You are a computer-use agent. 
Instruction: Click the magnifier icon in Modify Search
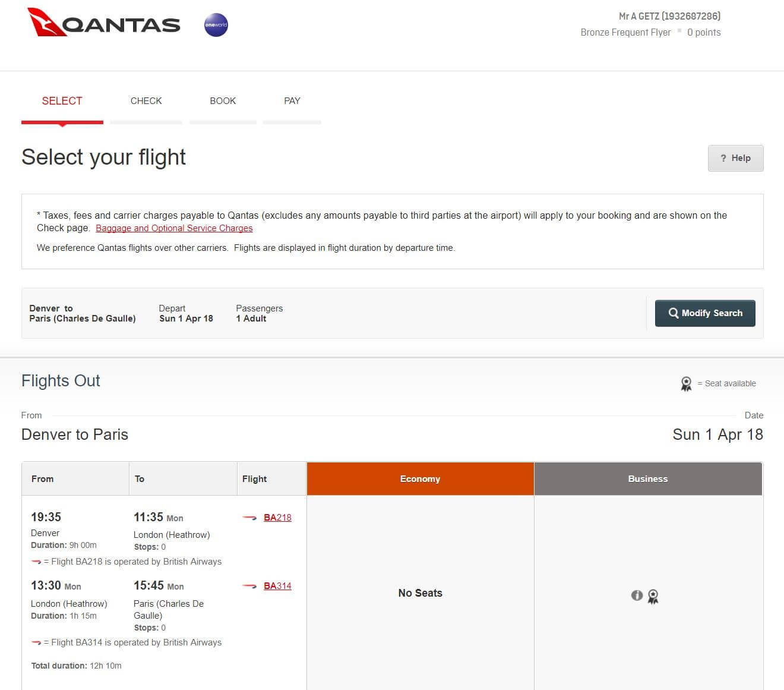[x=673, y=313]
